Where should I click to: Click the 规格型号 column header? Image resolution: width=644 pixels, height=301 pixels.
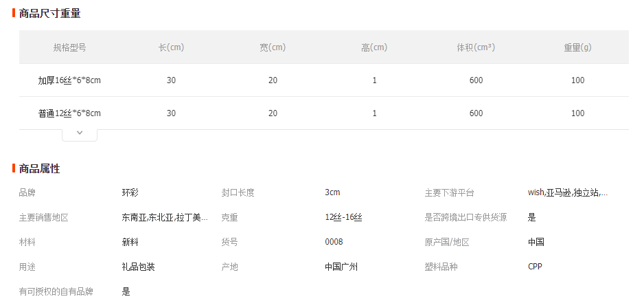pyautogui.click(x=69, y=47)
